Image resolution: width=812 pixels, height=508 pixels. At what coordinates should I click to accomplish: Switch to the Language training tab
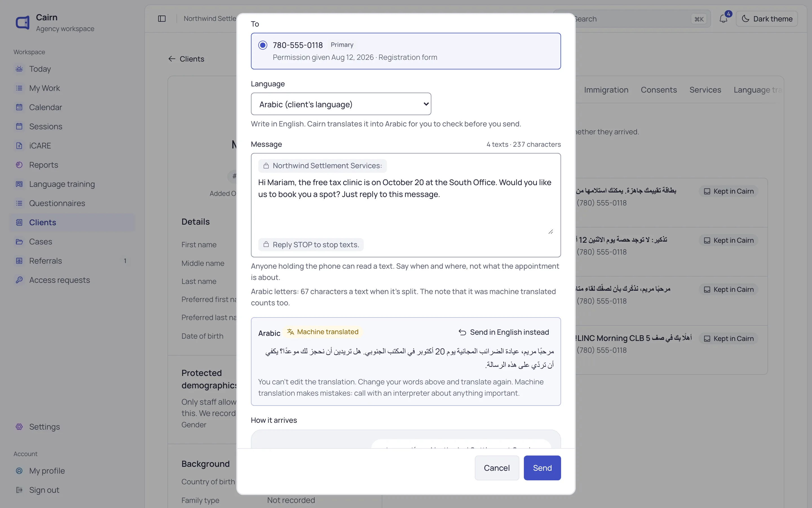pos(758,90)
